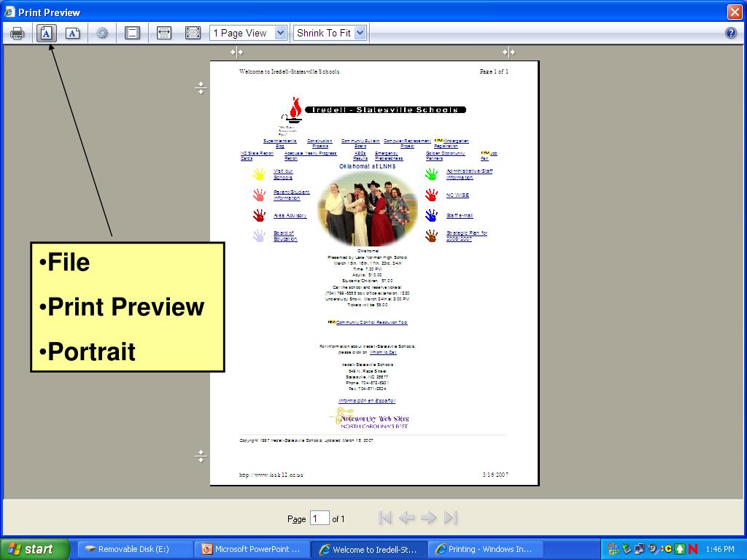Go to Last Page arrow button
The height and width of the screenshot is (560, 747).
451,518
